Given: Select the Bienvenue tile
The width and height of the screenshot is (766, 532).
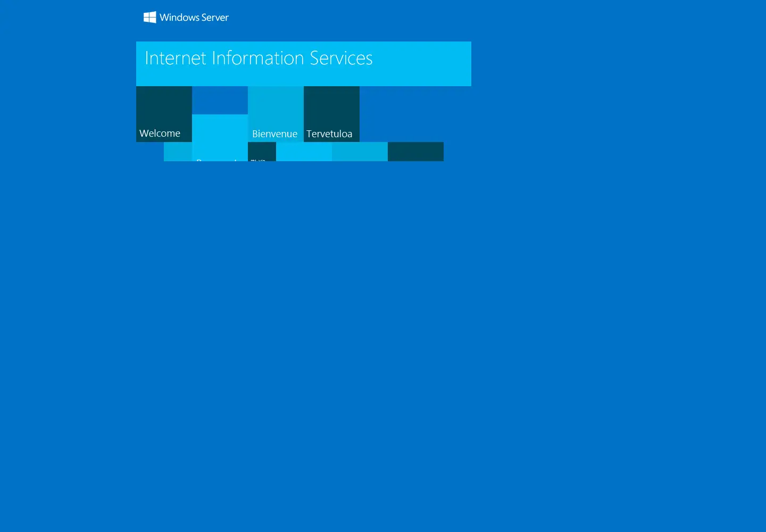Looking at the screenshot, I should tap(276, 114).
